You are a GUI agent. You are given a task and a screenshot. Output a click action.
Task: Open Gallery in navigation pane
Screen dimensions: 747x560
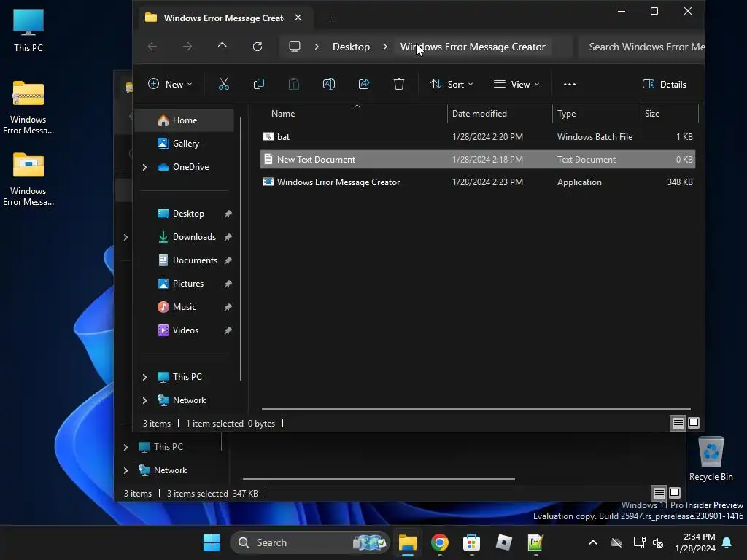[185, 144]
